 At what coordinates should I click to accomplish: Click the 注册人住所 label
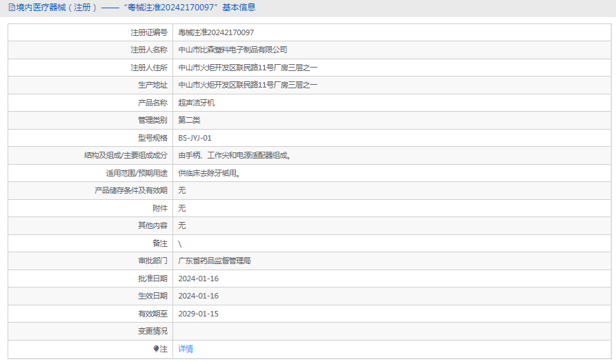coord(149,68)
